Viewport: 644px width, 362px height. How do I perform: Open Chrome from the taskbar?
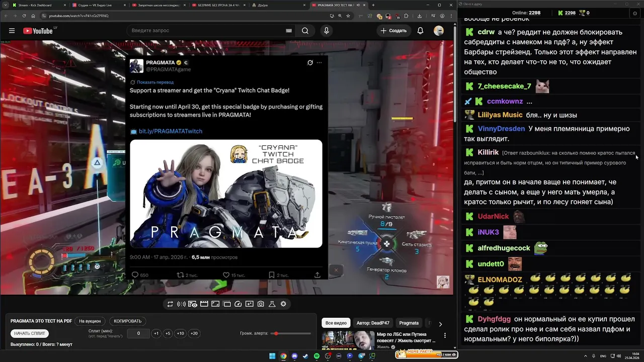(283, 356)
